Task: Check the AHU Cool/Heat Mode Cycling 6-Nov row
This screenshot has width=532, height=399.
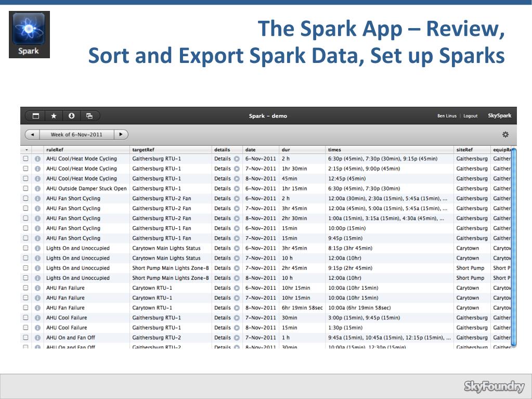Action: tap(26, 159)
